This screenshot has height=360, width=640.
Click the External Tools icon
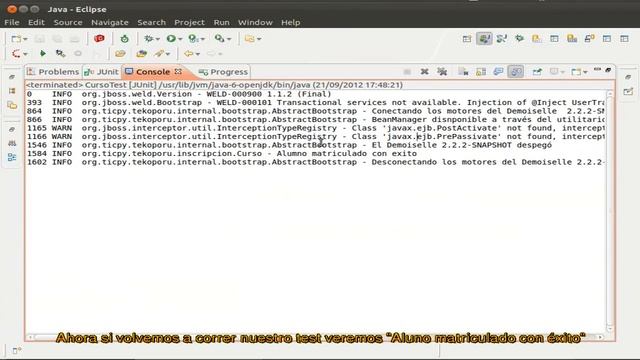[220, 39]
